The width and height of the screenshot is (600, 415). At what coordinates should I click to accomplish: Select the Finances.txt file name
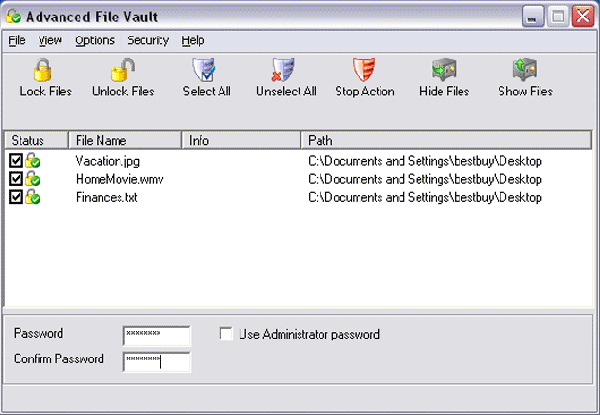107,197
